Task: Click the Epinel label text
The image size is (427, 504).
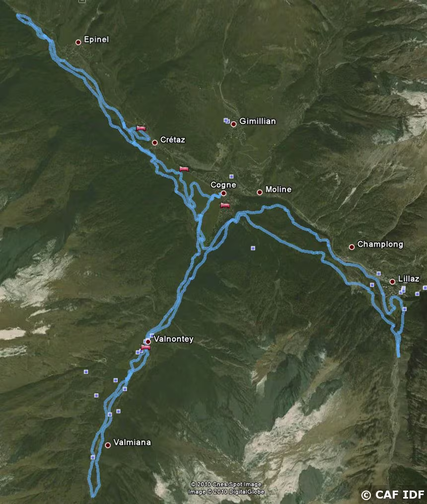Action: pos(96,40)
